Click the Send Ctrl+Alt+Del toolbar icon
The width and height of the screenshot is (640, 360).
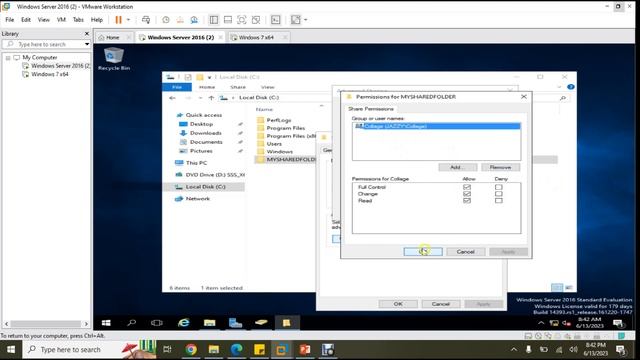point(146,20)
